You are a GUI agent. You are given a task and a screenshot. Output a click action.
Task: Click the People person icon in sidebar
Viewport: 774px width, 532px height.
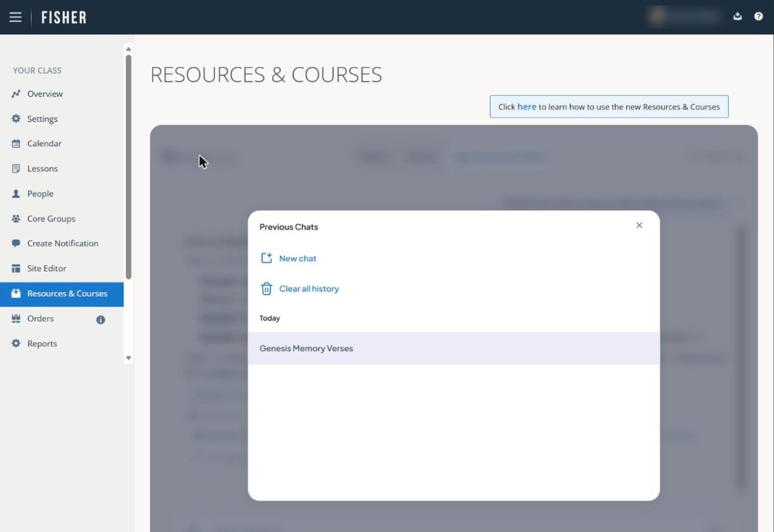pyautogui.click(x=16, y=194)
